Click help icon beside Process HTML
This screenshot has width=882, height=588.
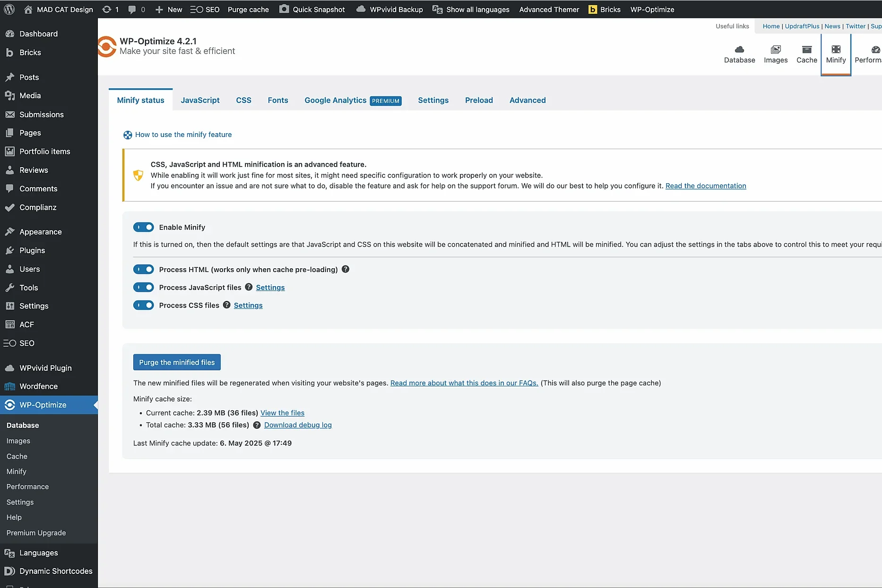346,269
